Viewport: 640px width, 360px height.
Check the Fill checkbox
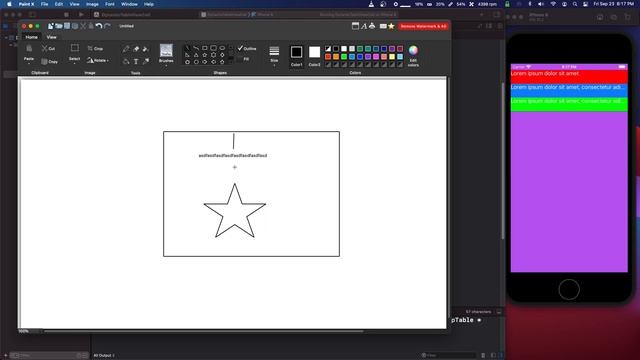[x=240, y=59]
